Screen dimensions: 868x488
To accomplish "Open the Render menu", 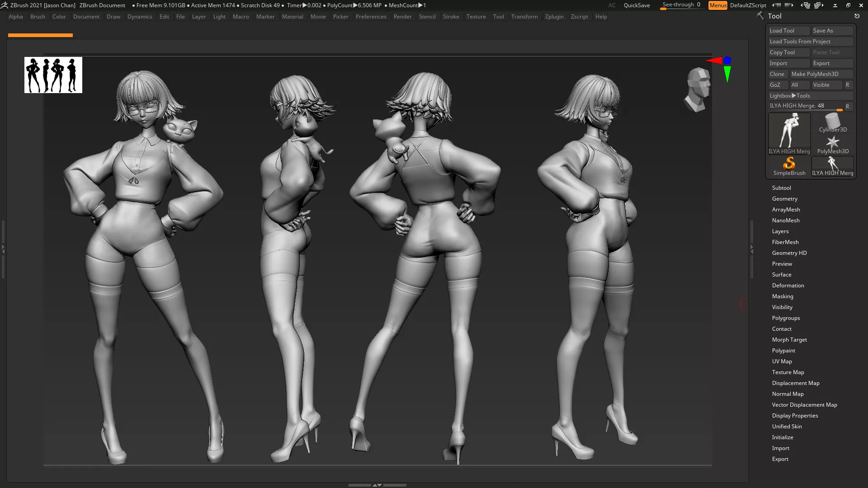I will [402, 17].
